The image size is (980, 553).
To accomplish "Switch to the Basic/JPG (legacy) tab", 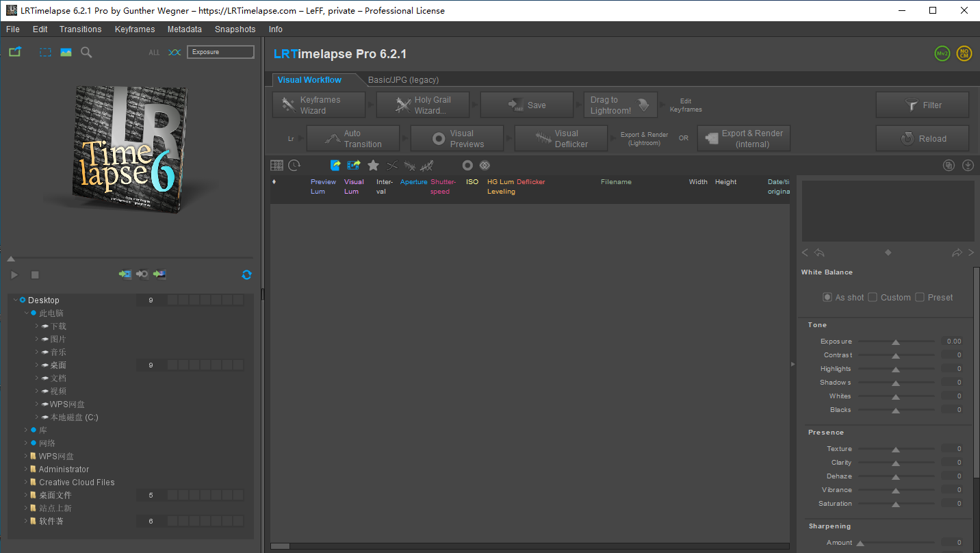I will click(403, 79).
